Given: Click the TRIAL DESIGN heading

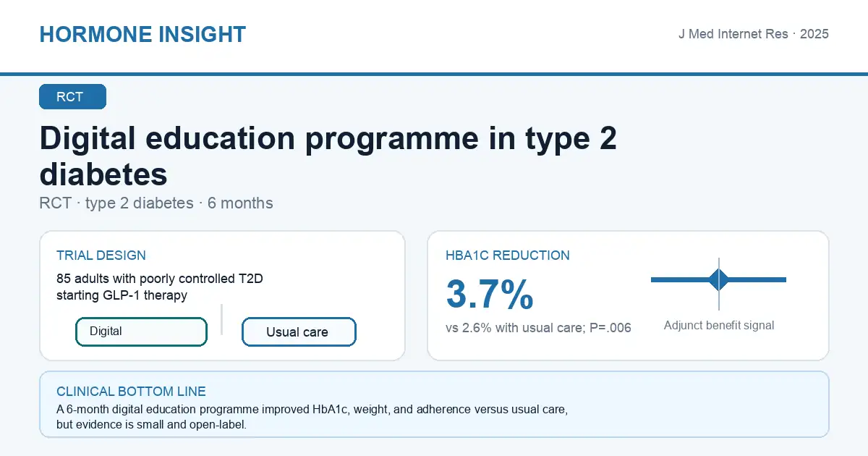Looking at the screenshot, I should click(101, 256).
